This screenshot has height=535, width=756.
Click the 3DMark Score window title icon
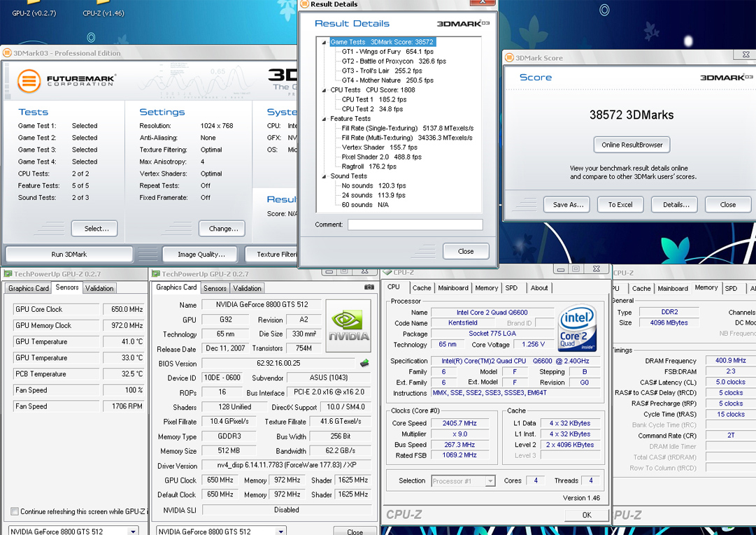click(509, 58)
